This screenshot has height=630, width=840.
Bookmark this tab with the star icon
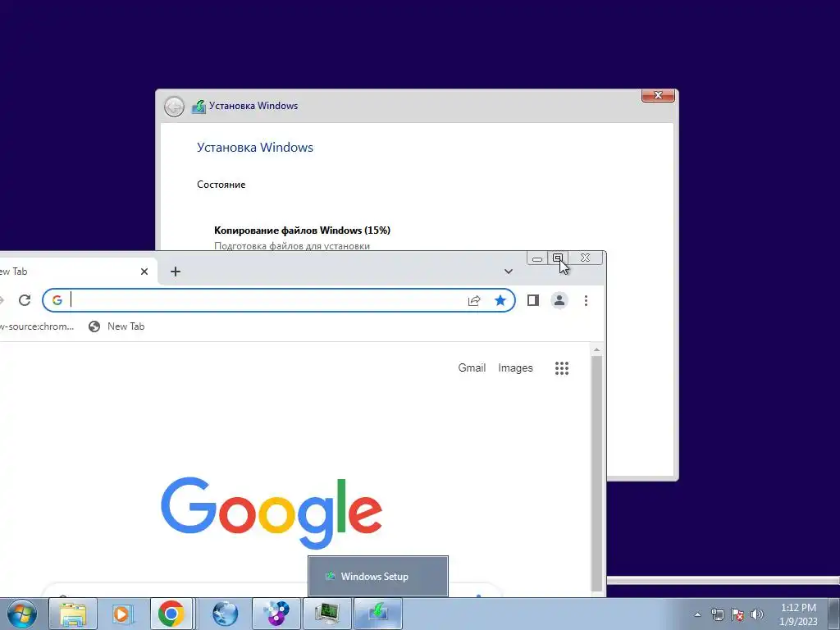[x=500, y=300]
